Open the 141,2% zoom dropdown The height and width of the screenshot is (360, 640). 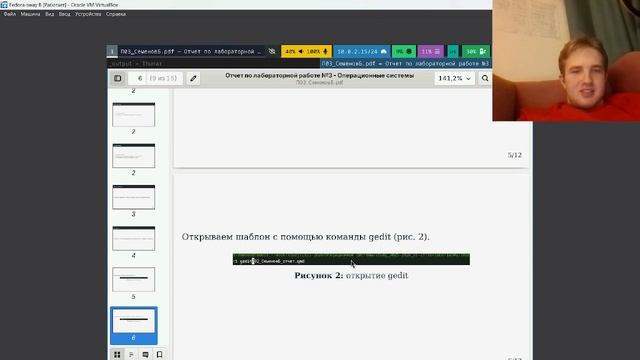click(x=454, y=78)
